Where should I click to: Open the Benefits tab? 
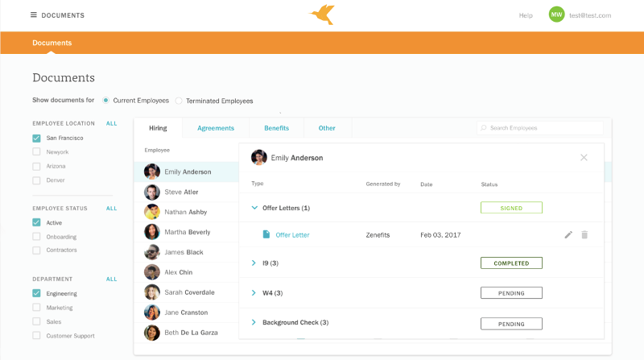pyautogui.click(x=276, y=128)
